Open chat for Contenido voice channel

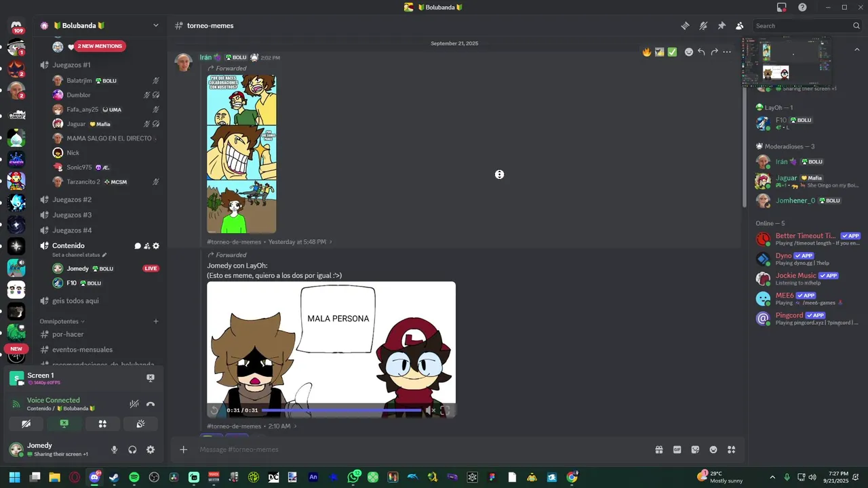click(x=138, y=246)
